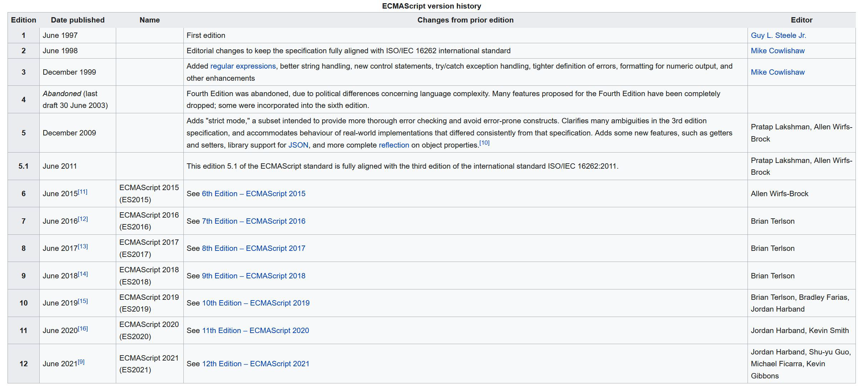This screenshot has height=387, width=868.
Task: Open the regular expressions link
Action: pyautogui.click(x=243, y=66)
